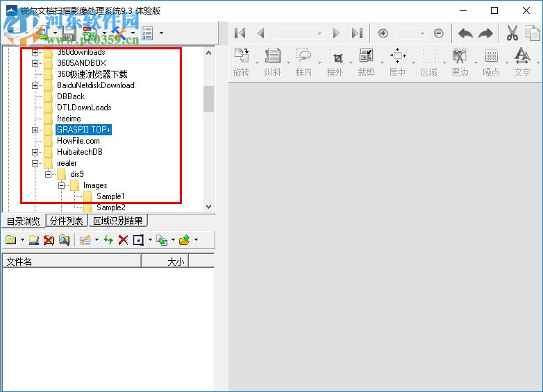Open dropdown arrow next to hammer wrench icon
Screen dimensions: 543x392
click(133, 33)
